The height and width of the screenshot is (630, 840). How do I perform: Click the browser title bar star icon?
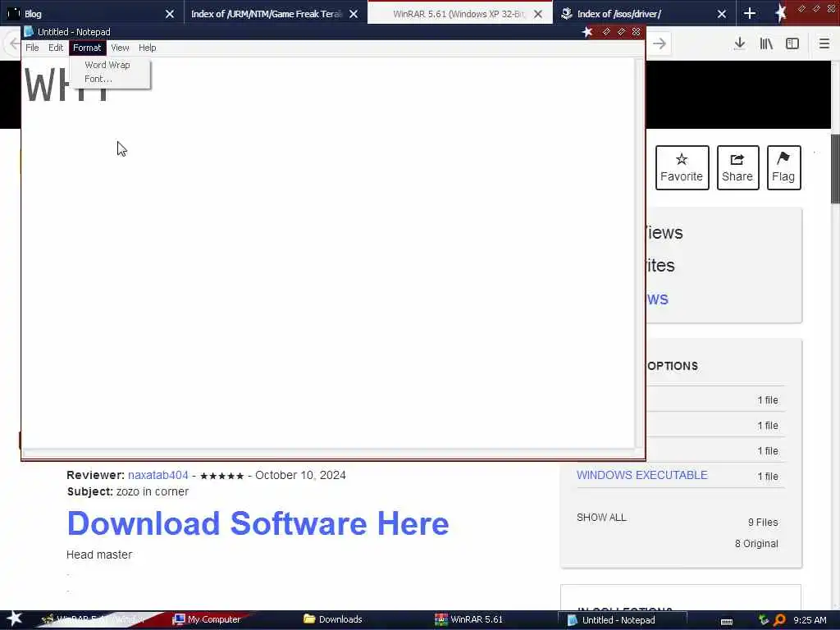[x=782, y=13]
